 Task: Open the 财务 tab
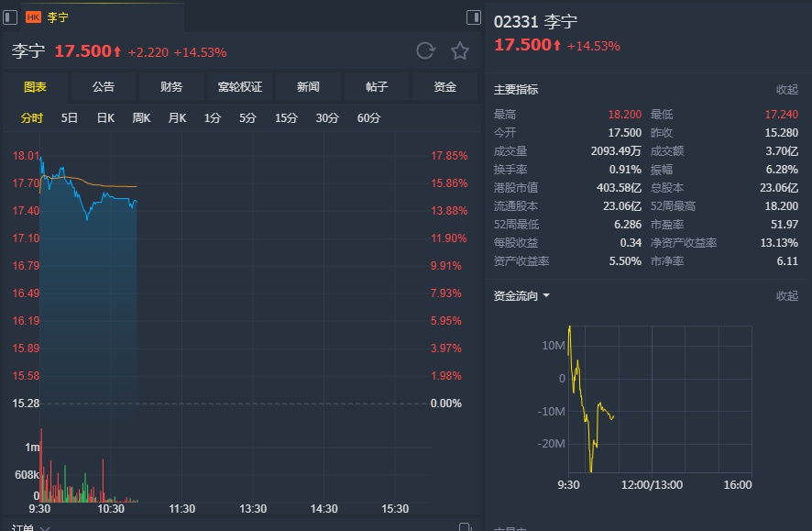click(x=171, y=87)
